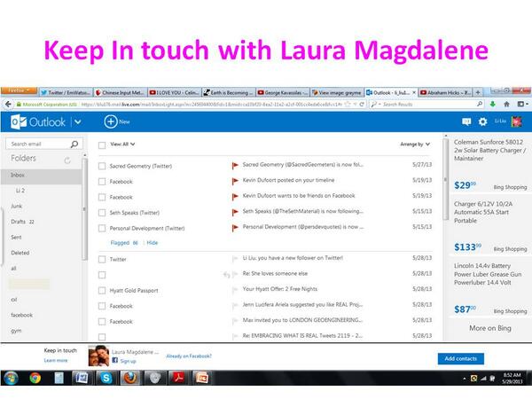
Task: Open the app switcher chevron beside Outlook
Action: [78, 121]
